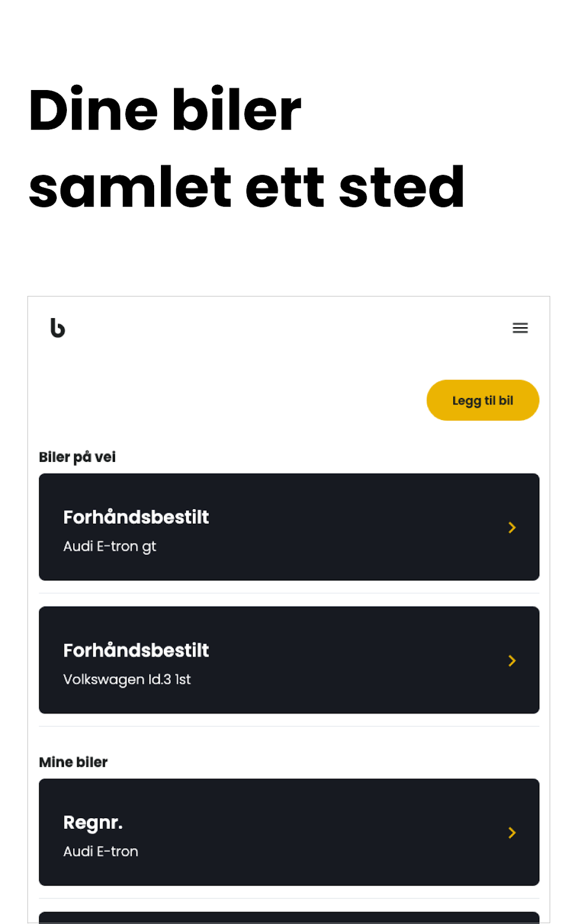
Task: Click the partially visible card at bottom
Action: pyautogui.click(x=288, y=917)
